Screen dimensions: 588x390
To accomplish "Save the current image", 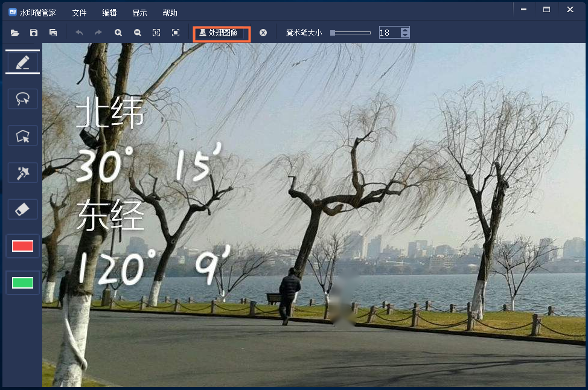I will point(34,33).
